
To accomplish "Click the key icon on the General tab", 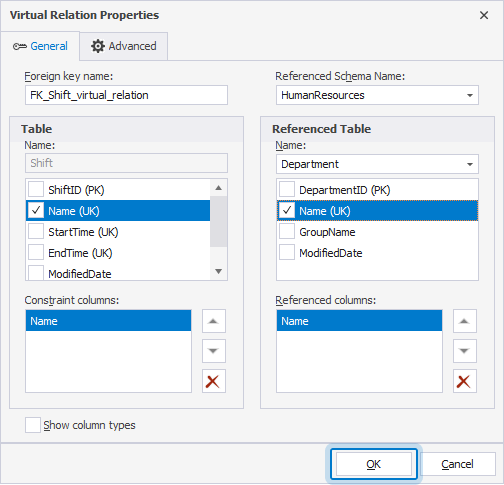I will coord(20,46).
